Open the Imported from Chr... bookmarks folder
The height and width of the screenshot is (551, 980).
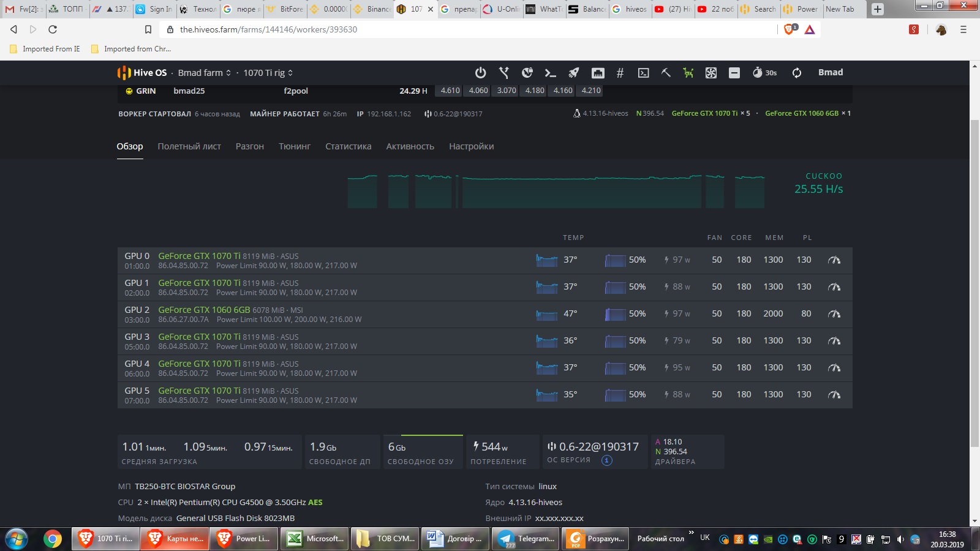(131, 49)
